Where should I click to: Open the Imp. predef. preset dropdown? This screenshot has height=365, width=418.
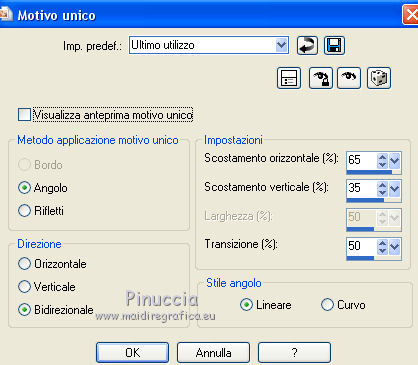[282, 45]
